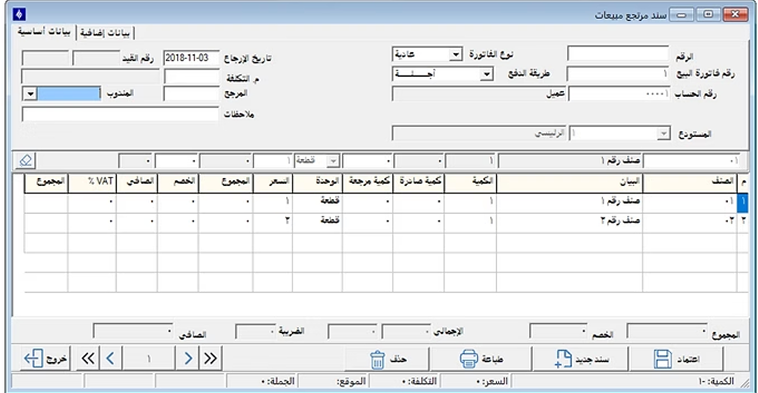Close the سند مرتجع مبيعات window
758x393 pixels.
pyautogui.click(x=735, y=15)
